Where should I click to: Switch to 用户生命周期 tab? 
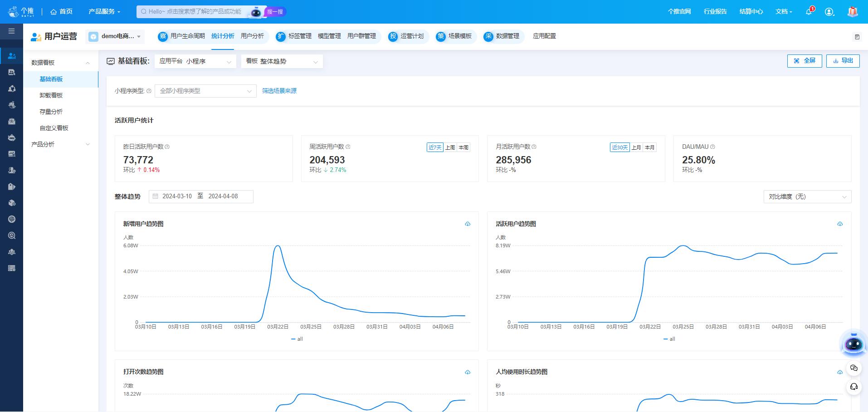click(x=187, y=36)
